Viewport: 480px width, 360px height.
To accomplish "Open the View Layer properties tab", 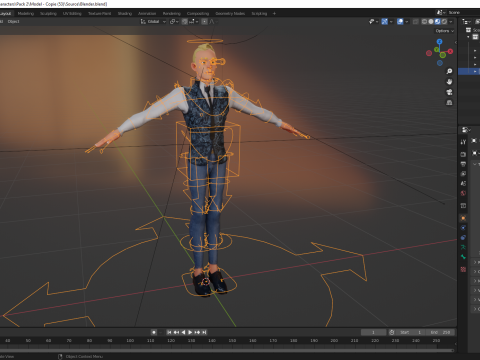I will pos(463,174).
